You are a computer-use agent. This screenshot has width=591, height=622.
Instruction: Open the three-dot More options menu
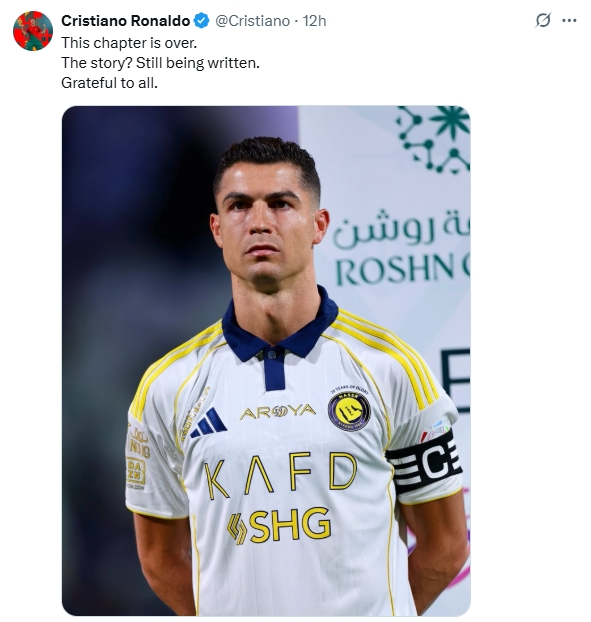coord(569,21)
